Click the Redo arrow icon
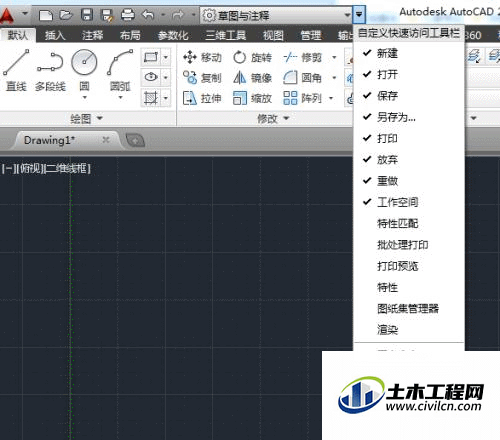This screenshot has height=440, width=500. click(x=178, y=15)
